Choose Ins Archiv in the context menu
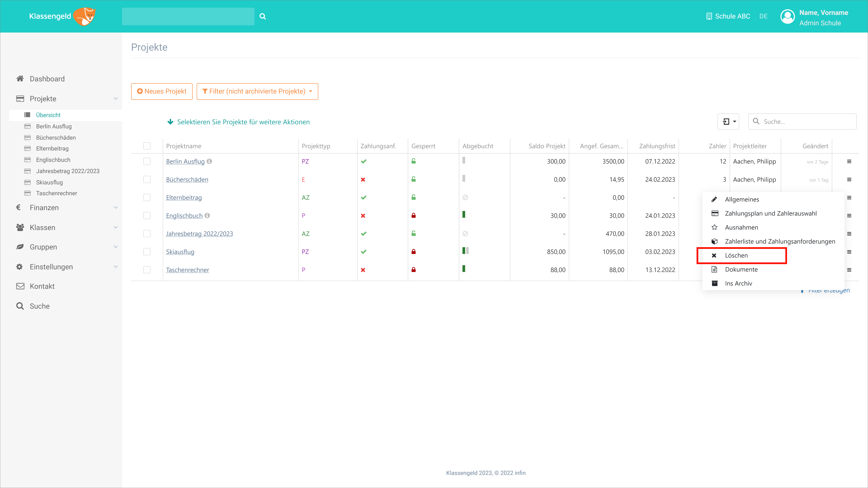 pos(773,283)
